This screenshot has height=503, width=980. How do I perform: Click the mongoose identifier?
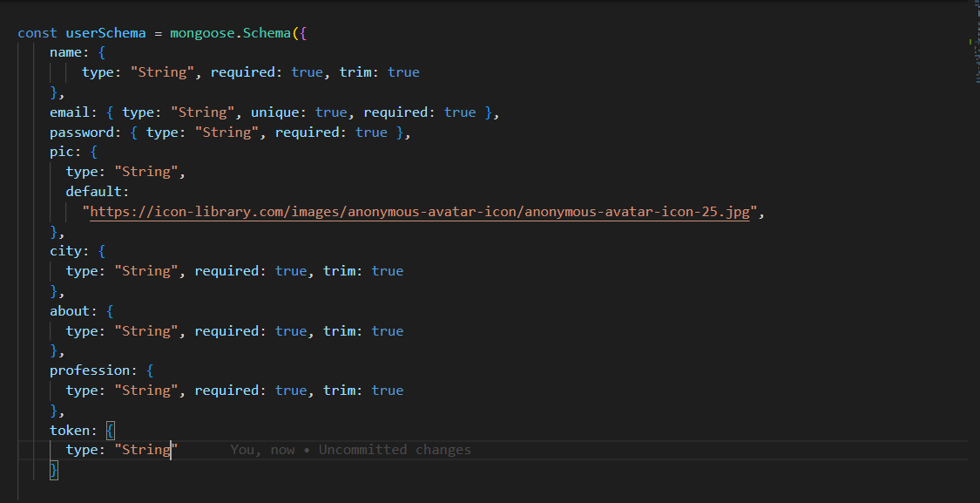click(201, 33)
